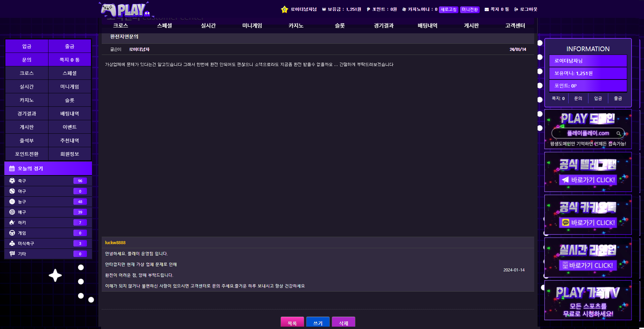Image resolution: width=644 pixels, height=329 pixels.
Task: Open 입금 in the left sidebar
Action: (27, 46)
